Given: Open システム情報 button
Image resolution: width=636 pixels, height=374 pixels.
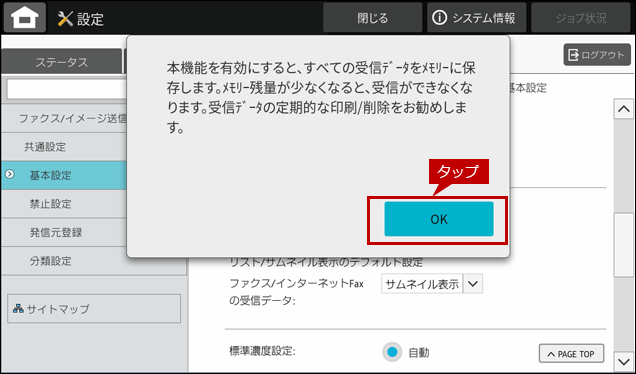Looking at the screenshot, I should [476, 18].
